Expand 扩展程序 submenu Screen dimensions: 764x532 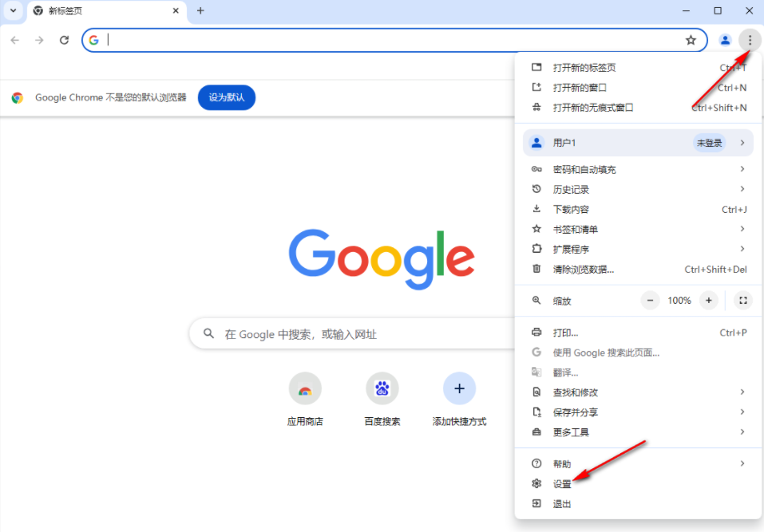click(639, 249)
